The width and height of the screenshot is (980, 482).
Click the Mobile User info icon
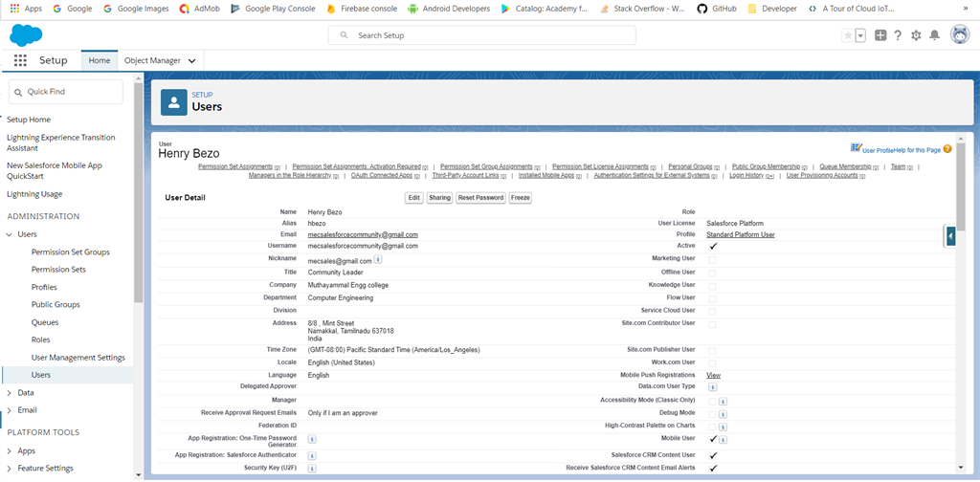[723, 440]
